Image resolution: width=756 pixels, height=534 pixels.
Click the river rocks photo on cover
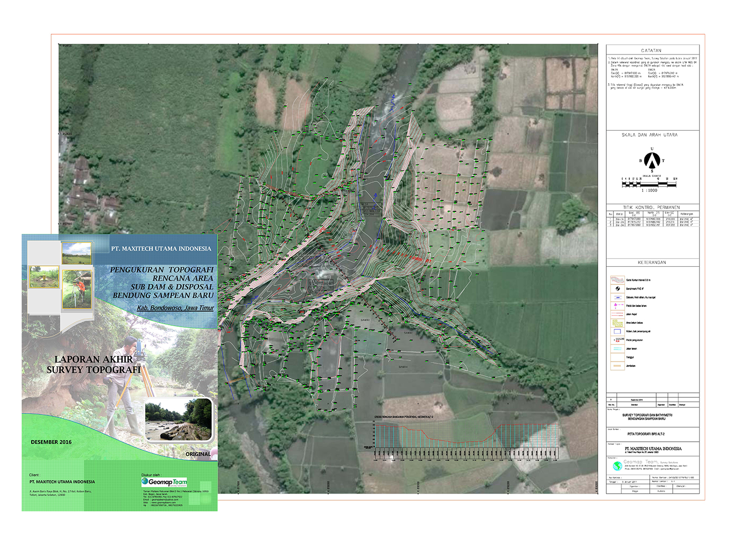tap(178, 420)
